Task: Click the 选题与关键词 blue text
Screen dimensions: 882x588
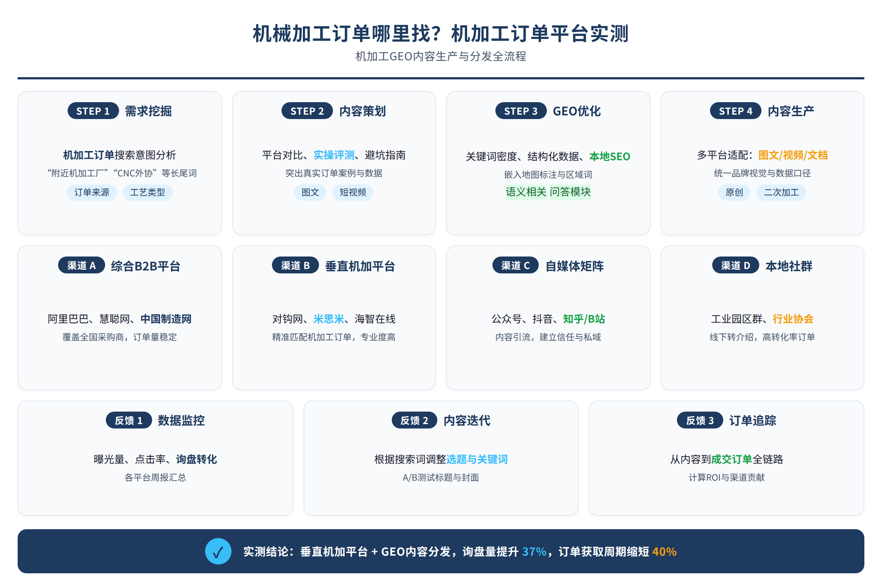Action: 477,459
